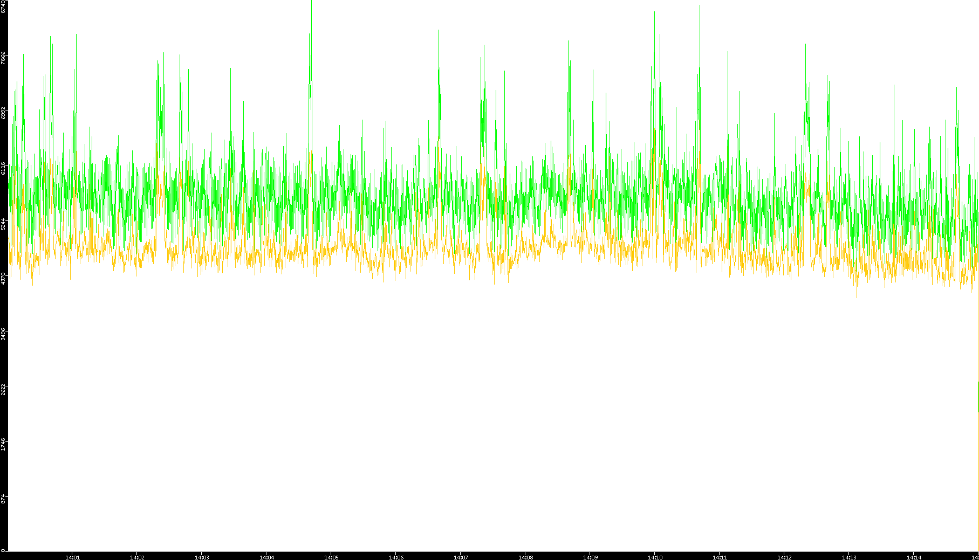Image resolution: width=979 pixels, height=560 pixels.
Task: Click the 14:10 time axis label
Action: pyautogui.click(x=655, y=557)
